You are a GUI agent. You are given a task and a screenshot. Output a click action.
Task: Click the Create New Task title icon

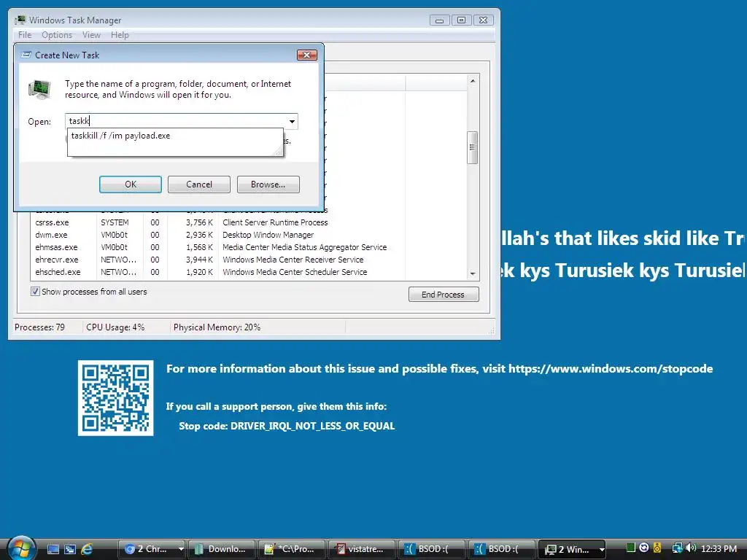point(27,55)
